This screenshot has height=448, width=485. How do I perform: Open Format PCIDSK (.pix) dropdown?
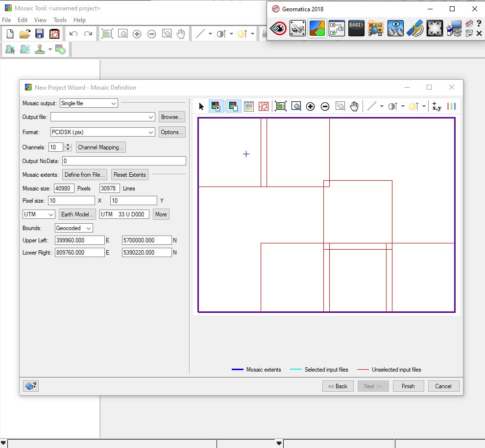pos(103,132)
